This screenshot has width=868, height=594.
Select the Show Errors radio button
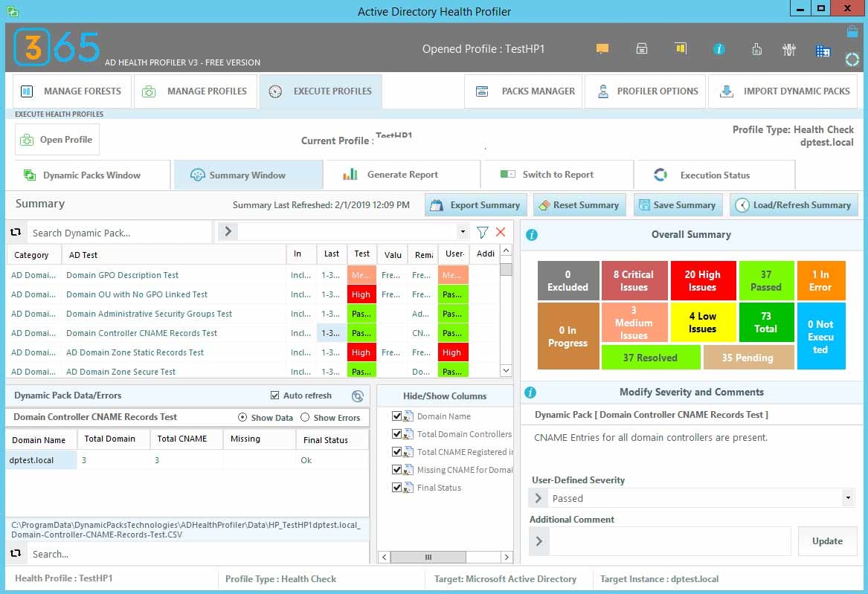pos(304,417)
